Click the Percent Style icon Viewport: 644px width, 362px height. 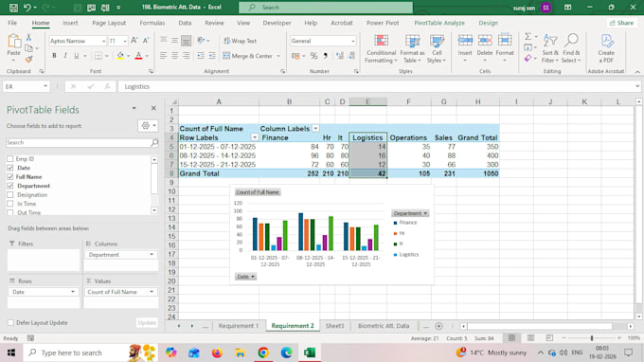[313, 56]
